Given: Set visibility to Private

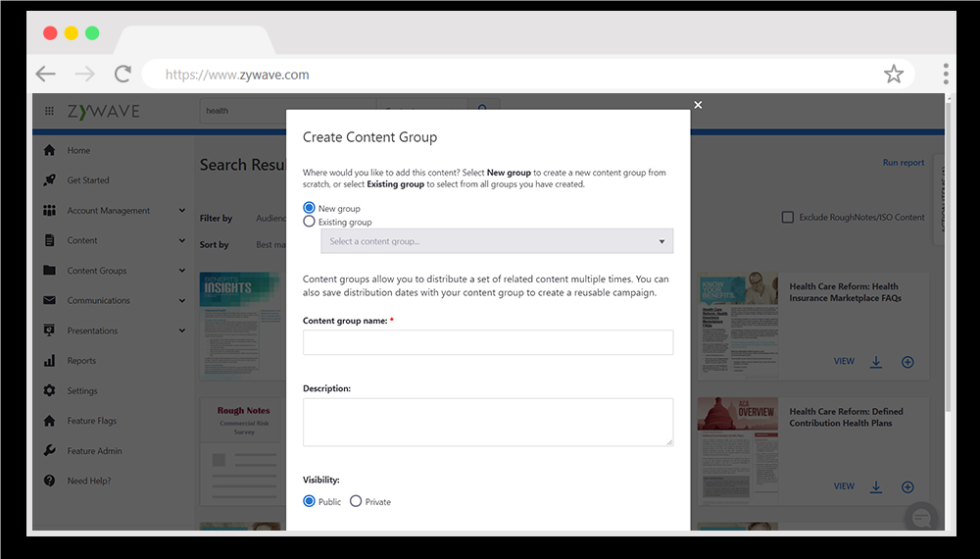Looking at the screenshot, I should 356,501.
